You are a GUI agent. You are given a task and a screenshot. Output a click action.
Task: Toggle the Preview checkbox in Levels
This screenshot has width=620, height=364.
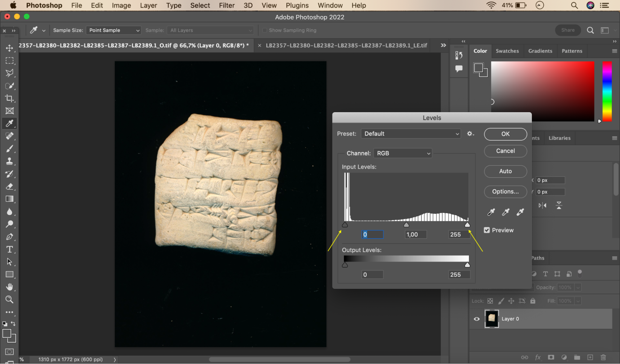[x=487, y=230]
